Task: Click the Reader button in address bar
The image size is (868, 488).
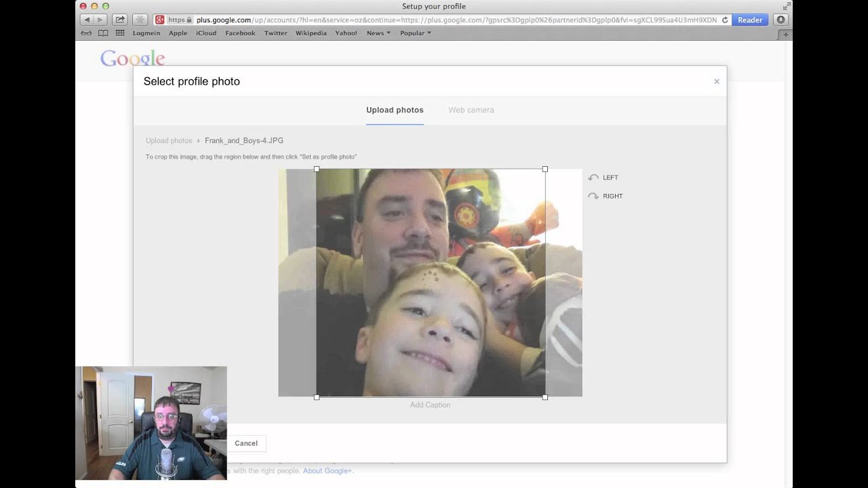Action: 750,20
